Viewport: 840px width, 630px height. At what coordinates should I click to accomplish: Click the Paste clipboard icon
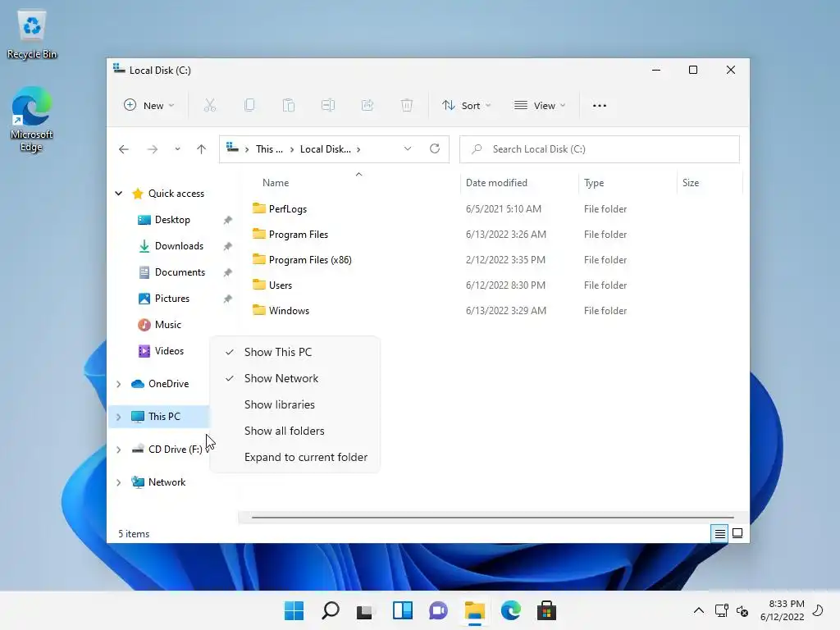pyautogui.click(x=289, y=106)
